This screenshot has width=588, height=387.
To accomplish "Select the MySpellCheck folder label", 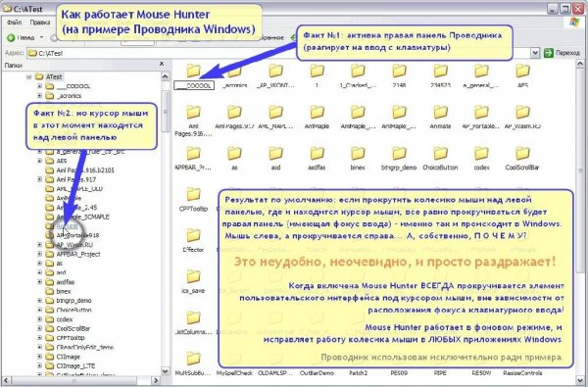I will (235, 373).
